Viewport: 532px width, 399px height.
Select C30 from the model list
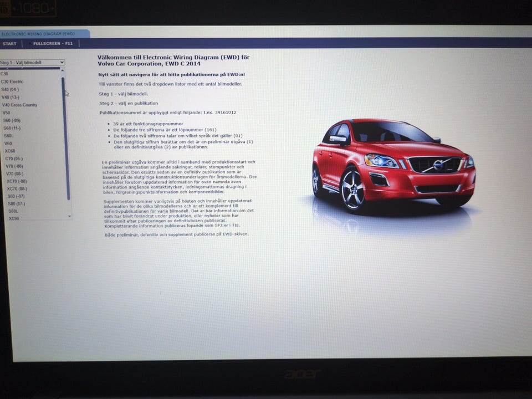pos(4,74)
